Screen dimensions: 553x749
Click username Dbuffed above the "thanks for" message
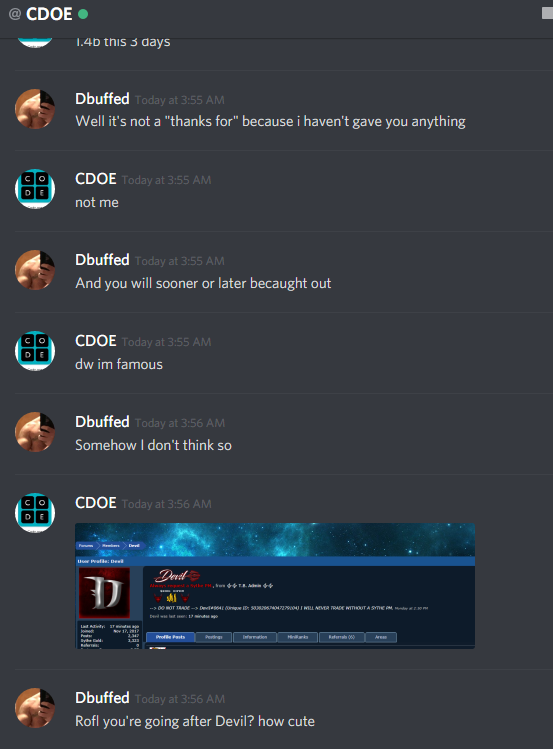click(102, 99)
